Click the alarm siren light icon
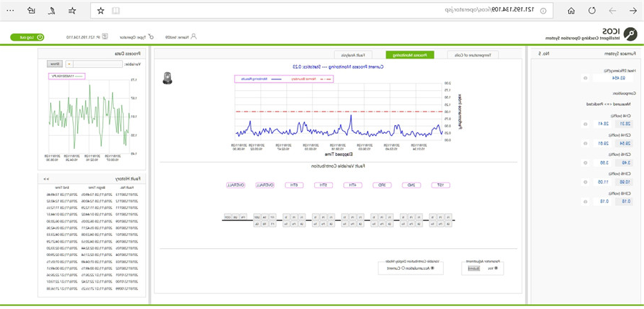 [167, 78]
